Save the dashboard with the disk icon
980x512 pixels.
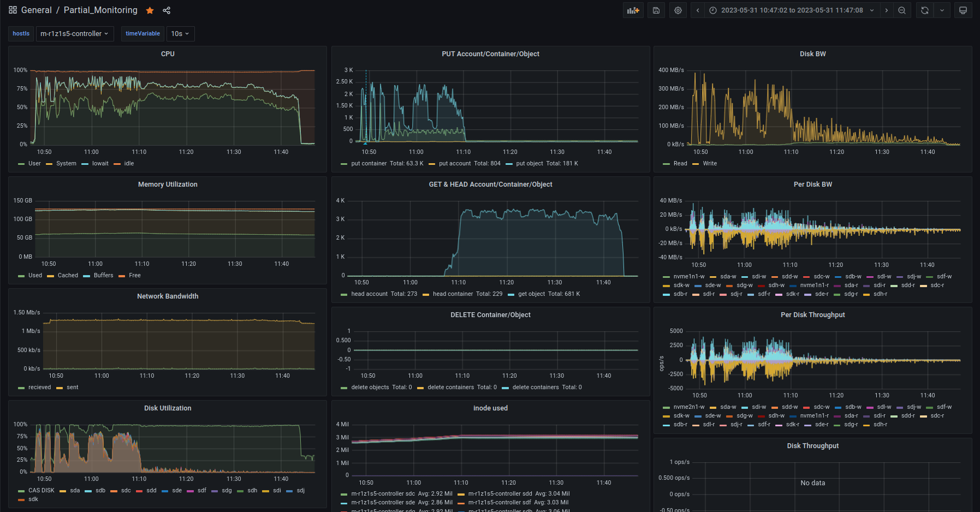656,10
